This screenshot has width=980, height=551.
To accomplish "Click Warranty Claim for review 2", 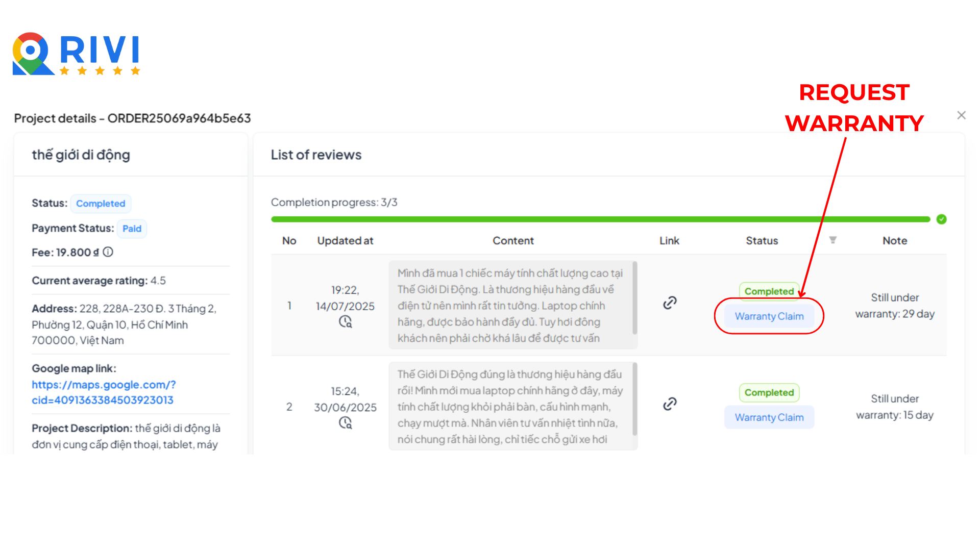I will click(x=769, y=417).
